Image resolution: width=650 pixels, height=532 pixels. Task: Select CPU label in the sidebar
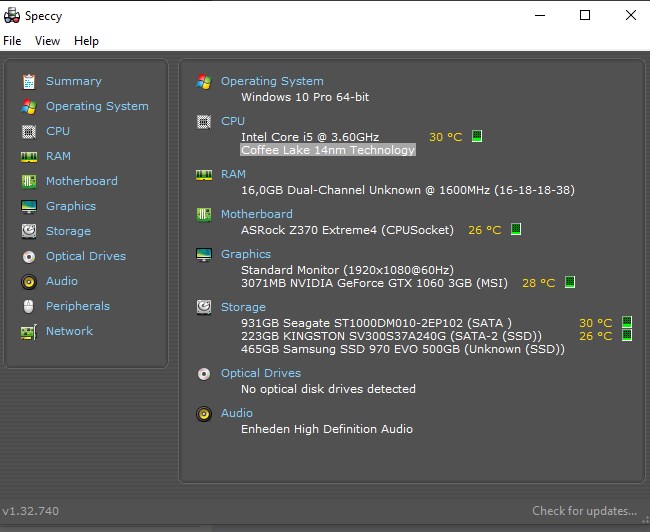58,131
